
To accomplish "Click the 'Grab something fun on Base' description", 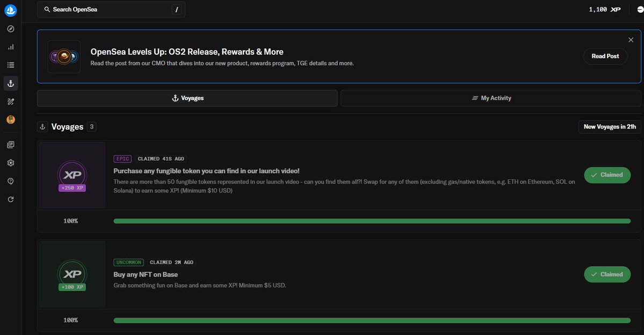I will [x=200, y=286].
